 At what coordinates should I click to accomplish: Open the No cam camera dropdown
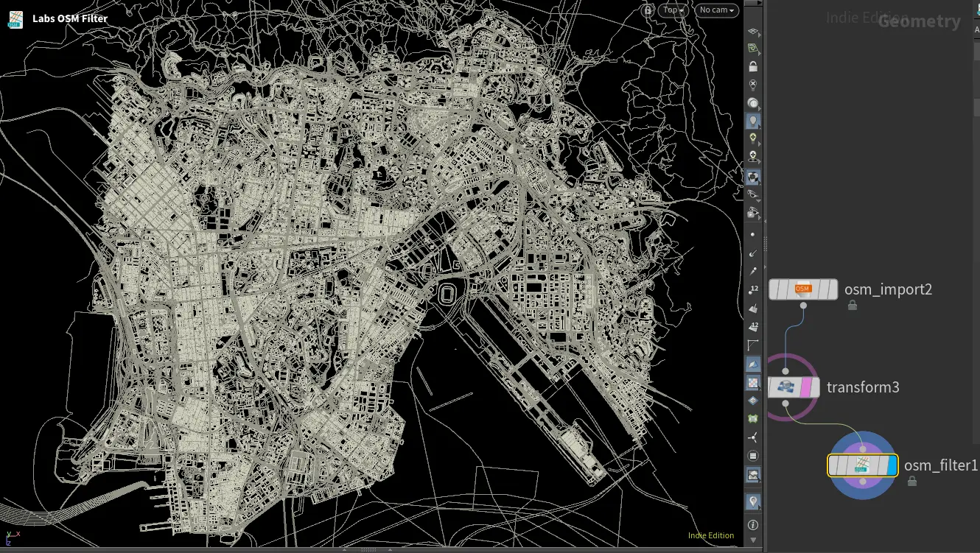click(715, 10)
